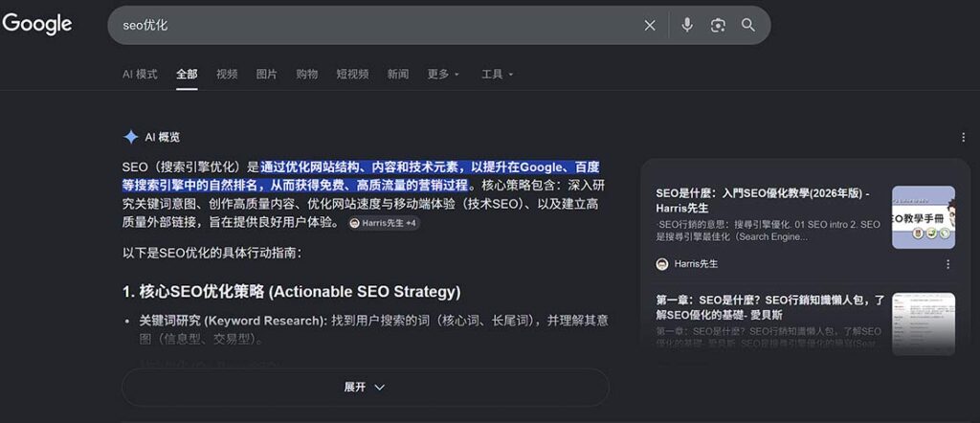Click text 以下是SEO优化的具体行动指南
This screenshot has width=980, height=423.
click(212, 254)
